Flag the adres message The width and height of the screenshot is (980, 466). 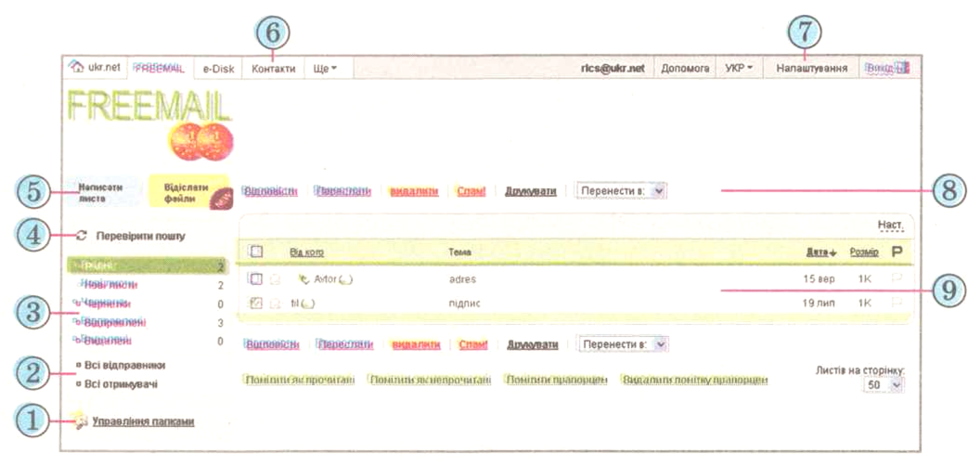tap(897, 279)
